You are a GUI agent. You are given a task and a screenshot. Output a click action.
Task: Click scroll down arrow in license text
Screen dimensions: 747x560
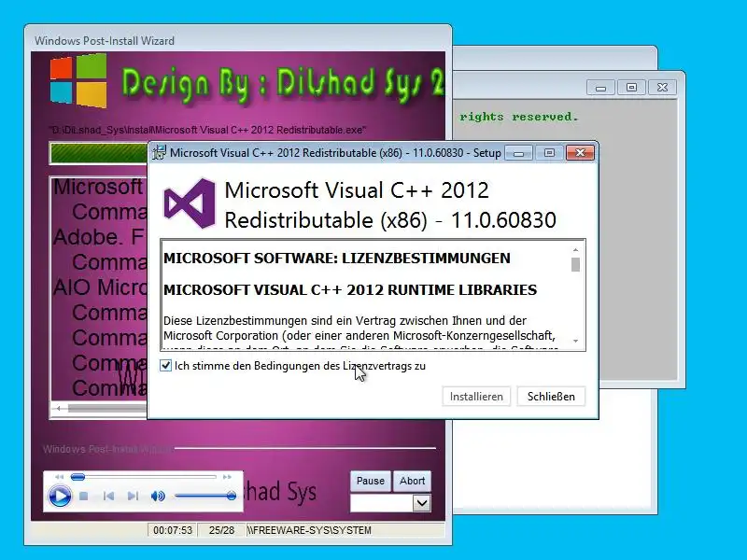[x=575, y=341]
